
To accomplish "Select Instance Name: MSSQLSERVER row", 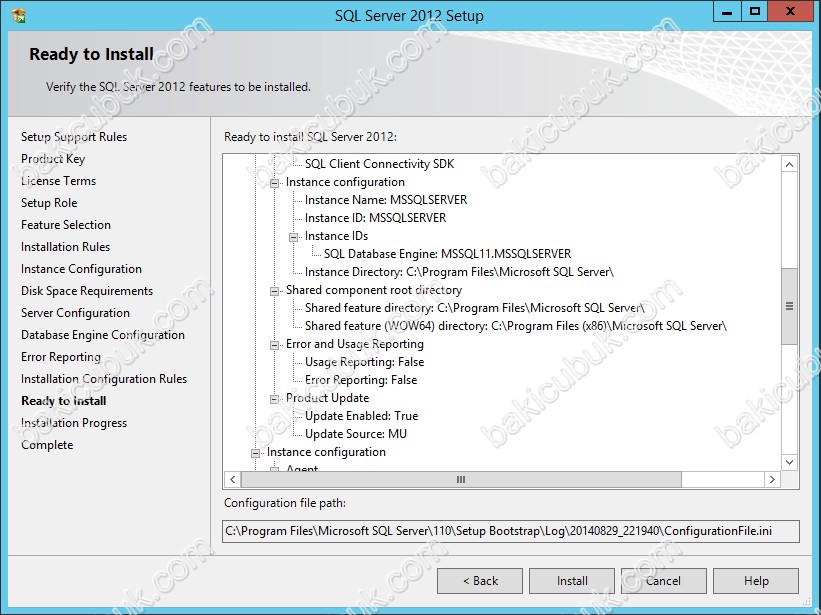I will pos(386,200).
